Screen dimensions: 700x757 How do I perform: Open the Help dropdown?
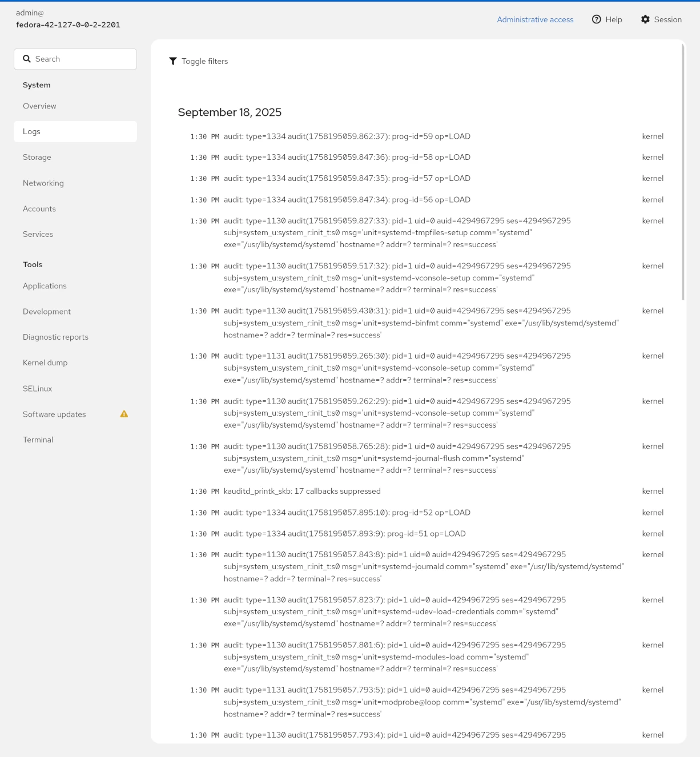607,19
